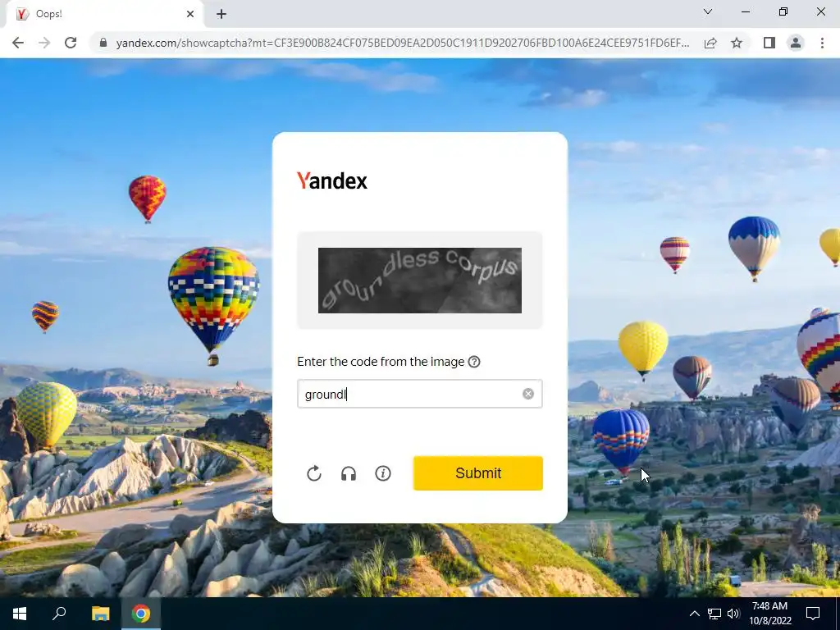Show hidden system tray icons

[x=694, y=614]
